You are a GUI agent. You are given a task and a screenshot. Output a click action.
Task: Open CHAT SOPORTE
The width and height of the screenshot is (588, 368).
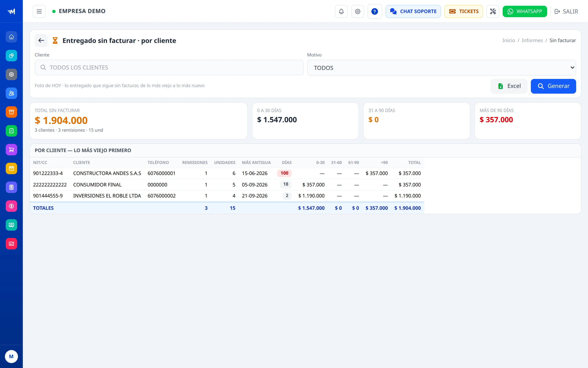(413, 11)
